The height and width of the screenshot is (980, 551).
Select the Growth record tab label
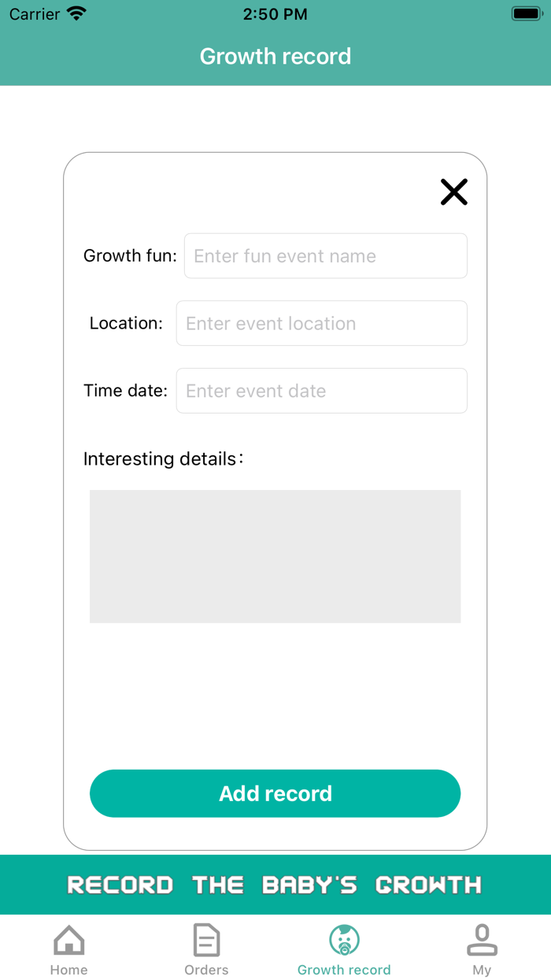point(344,970)
